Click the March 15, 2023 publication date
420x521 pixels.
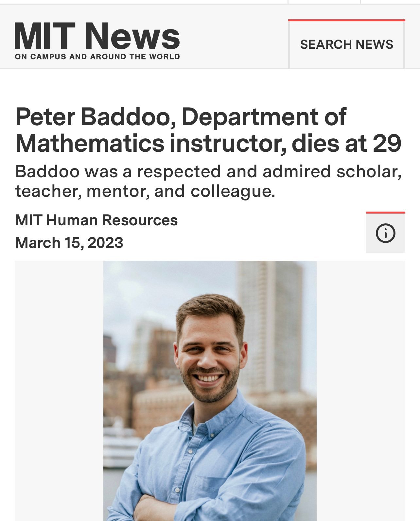69,243
